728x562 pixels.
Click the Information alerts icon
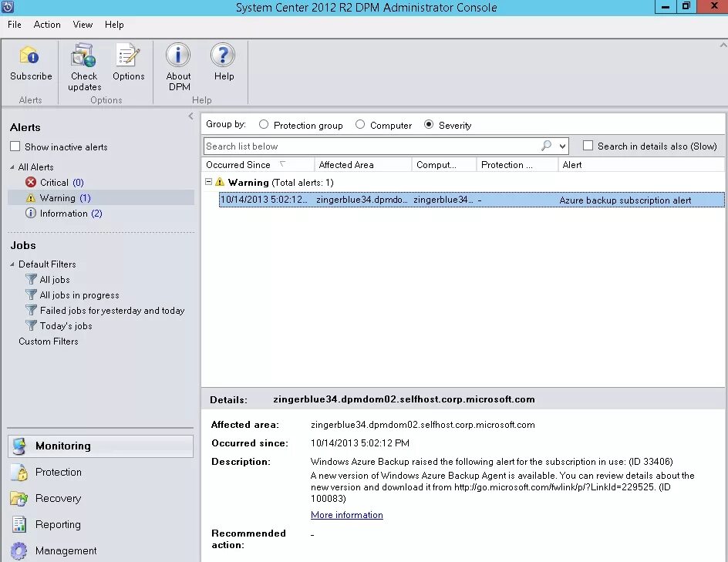pos(31,214)
